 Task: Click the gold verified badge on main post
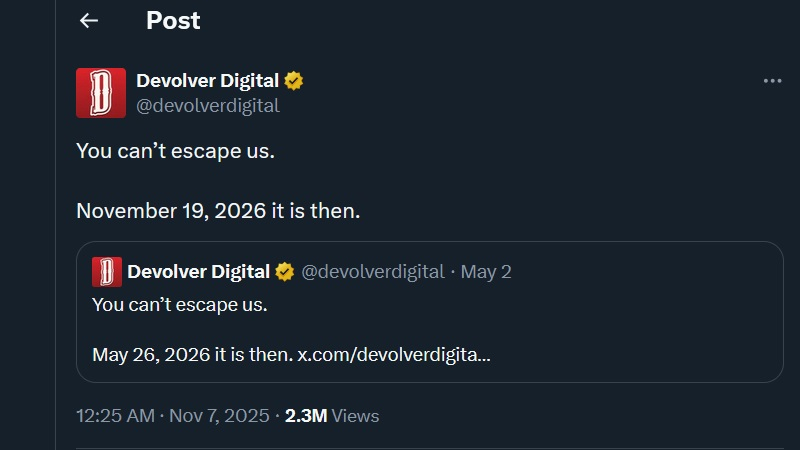pos(295,81)
